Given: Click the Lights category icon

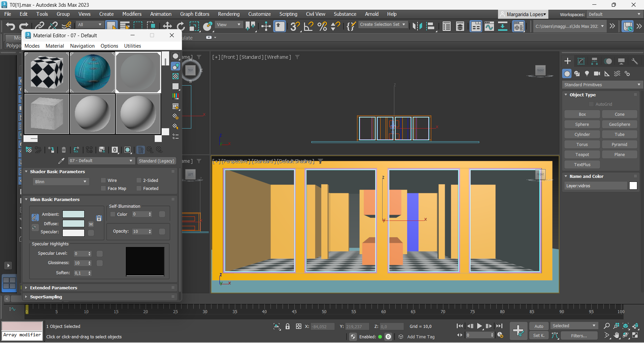Looking at the screenshot, I should [x=587, y=73].
